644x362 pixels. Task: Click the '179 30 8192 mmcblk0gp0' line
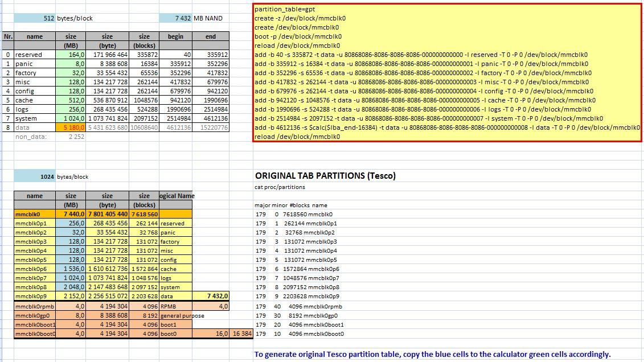297,316
